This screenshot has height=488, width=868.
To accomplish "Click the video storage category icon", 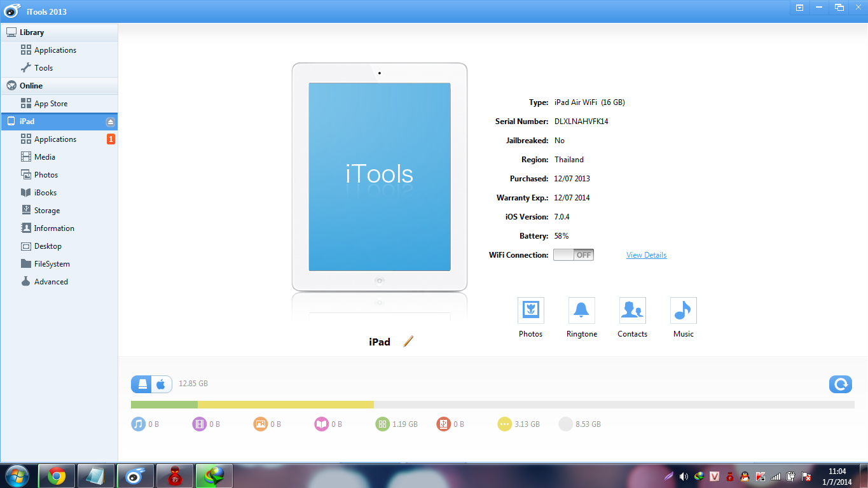I will [199, 424].
